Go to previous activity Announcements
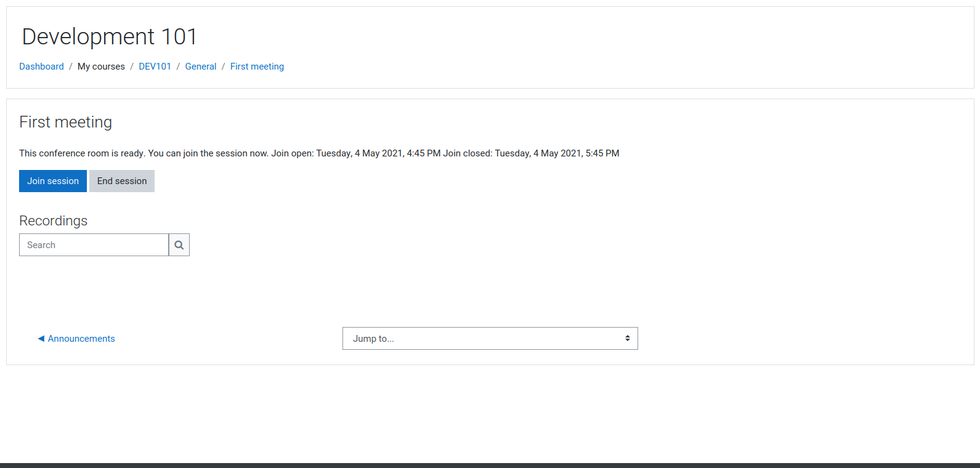 [x=76, y=339]
